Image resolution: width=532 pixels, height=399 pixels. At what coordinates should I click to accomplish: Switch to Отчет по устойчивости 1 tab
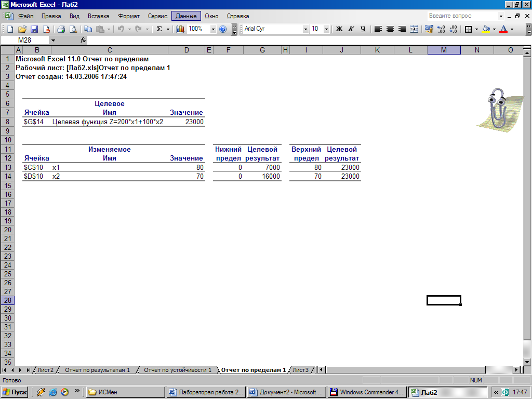(178, 370)
